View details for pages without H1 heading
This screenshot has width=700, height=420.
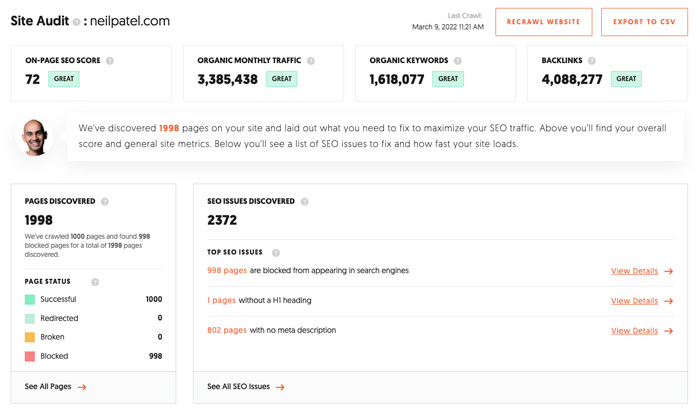pos(634,301)
